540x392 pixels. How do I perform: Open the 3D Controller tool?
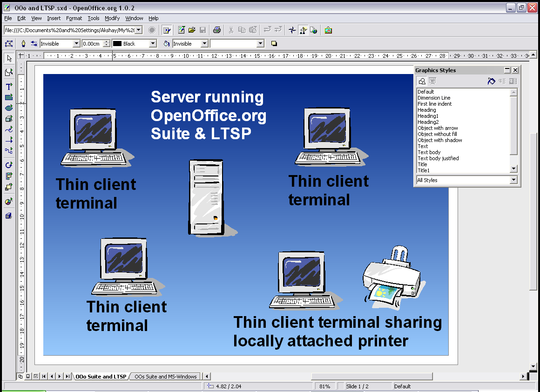click(x=8, y=216)
